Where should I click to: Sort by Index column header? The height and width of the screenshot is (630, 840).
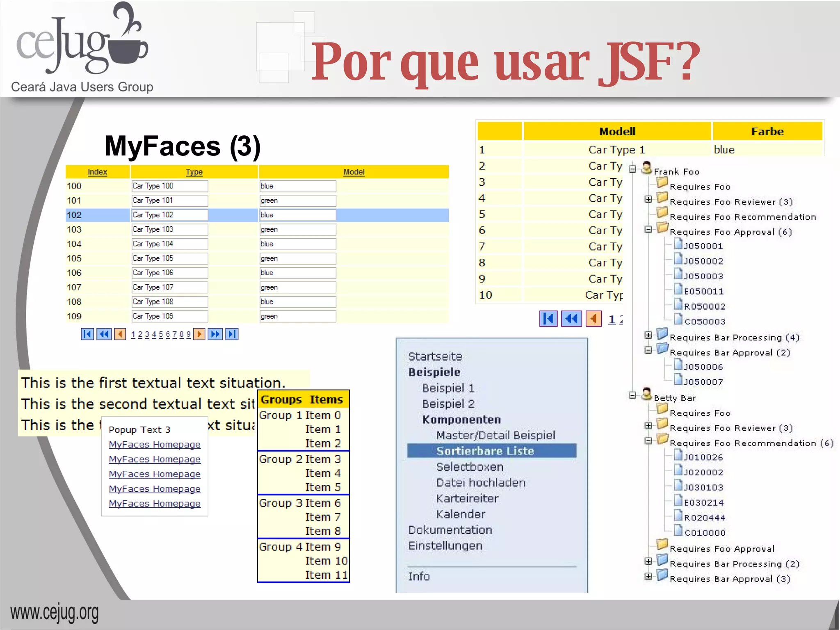coord(97,172)
